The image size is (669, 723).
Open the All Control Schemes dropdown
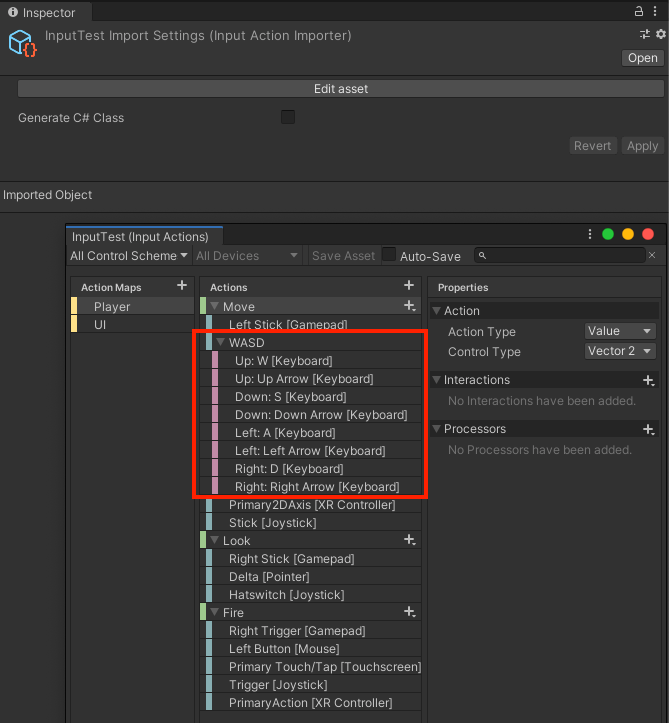[129, 256]
